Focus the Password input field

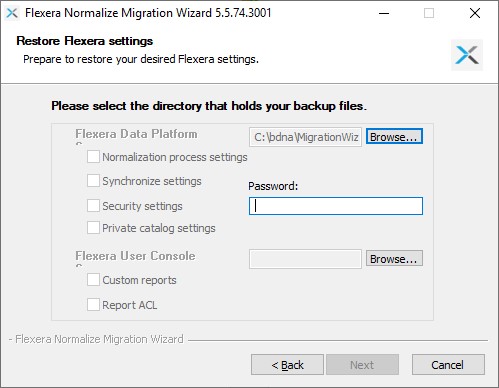336,206
